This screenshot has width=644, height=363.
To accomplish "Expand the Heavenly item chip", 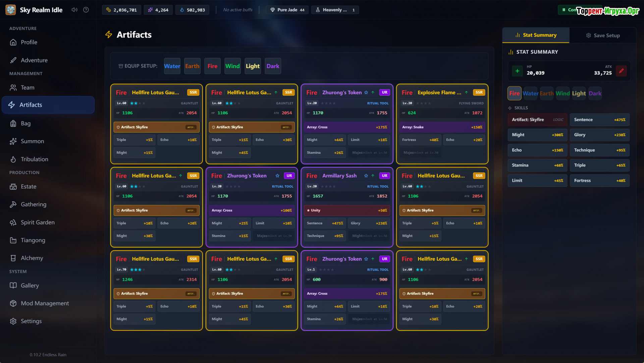I will tap(335, 10).
